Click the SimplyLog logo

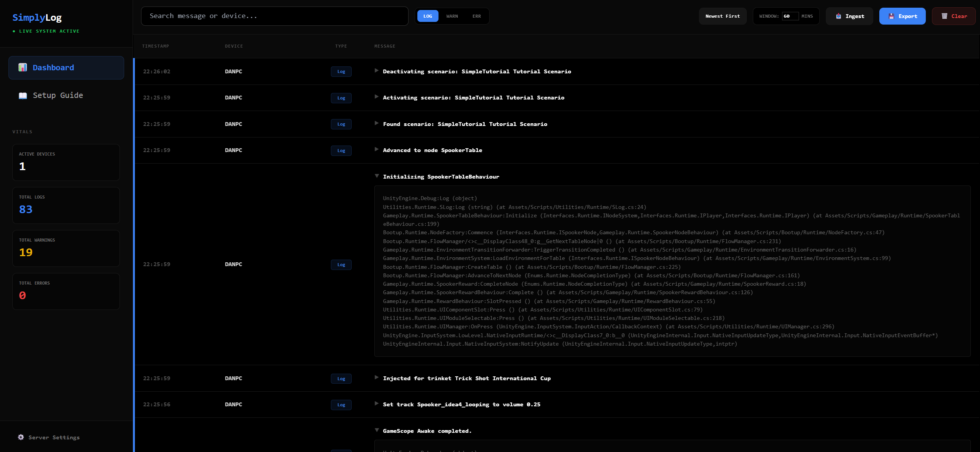(37, 17)
